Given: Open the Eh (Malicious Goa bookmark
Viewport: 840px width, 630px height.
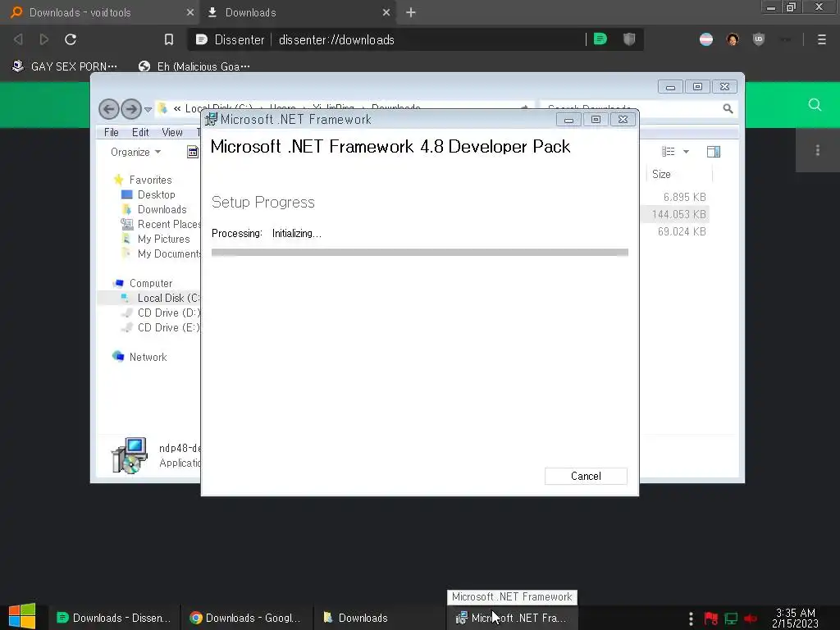Looking at the screenshot, I should (x=194, y=66).
